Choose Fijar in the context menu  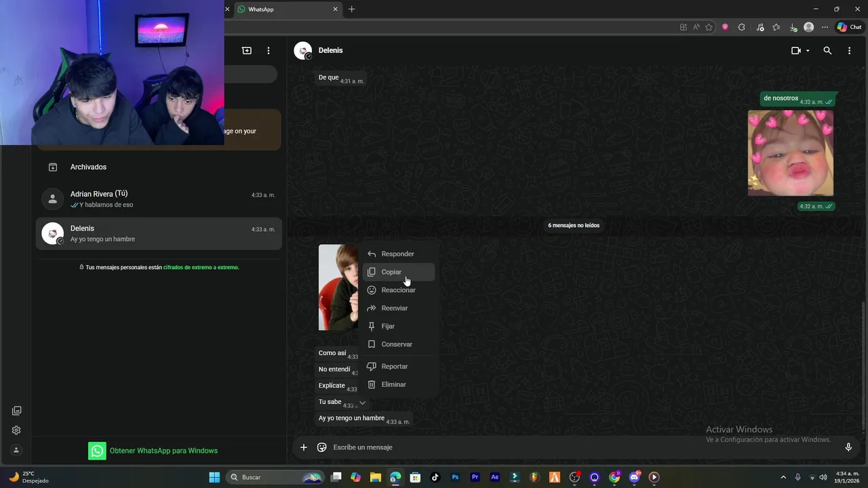pos(399,326)
